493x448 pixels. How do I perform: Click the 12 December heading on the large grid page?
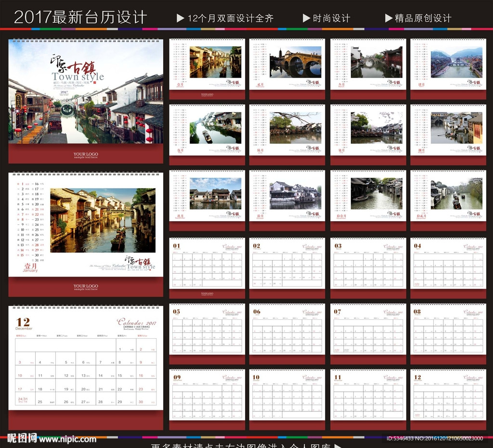(x=24, y=324)
